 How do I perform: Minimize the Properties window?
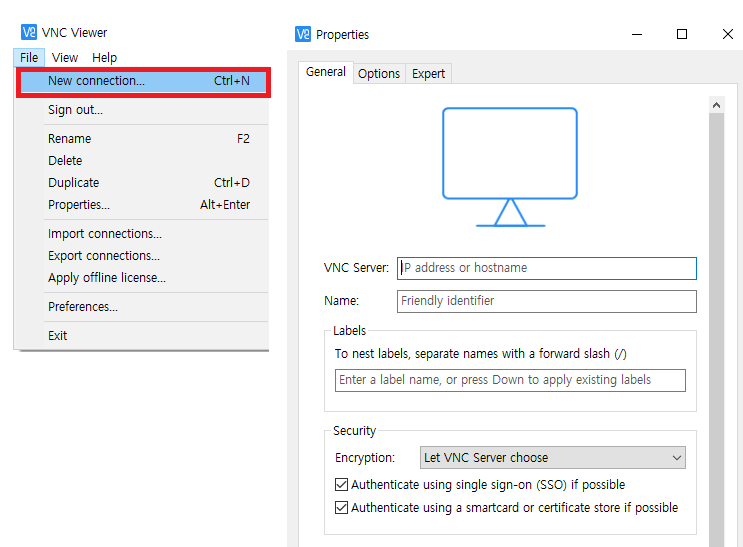[637, 34]
